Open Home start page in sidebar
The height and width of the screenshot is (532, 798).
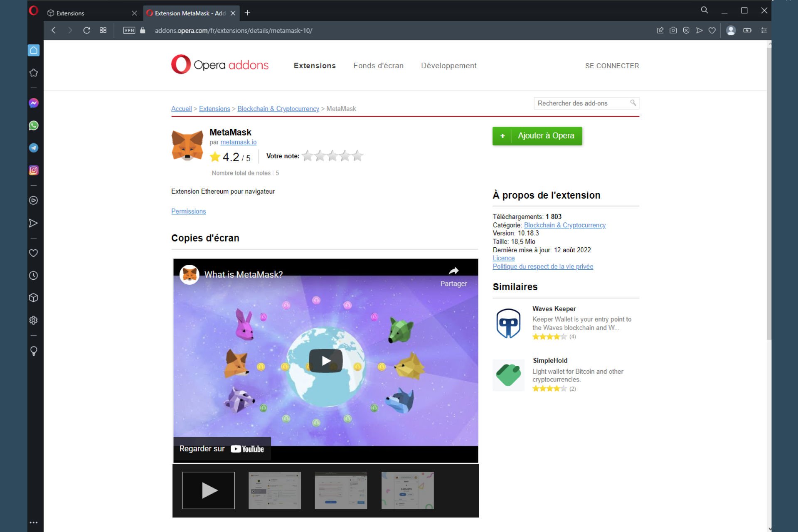(x=34, y=50)
